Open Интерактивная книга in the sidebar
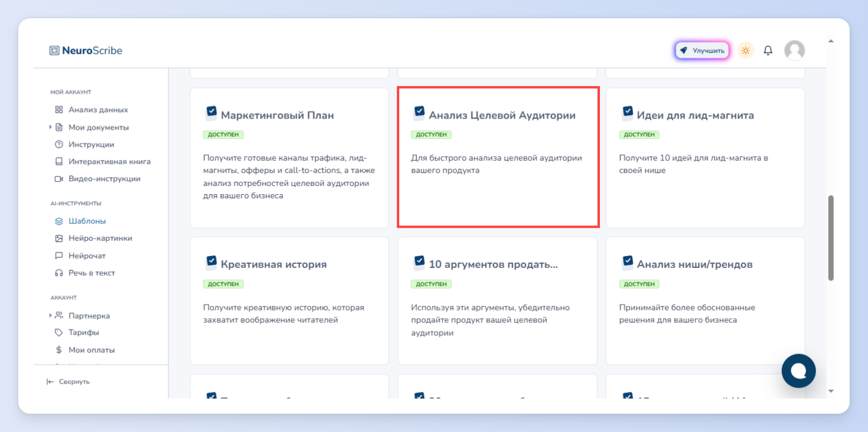The image size is (868, 432). pos(110,162)
